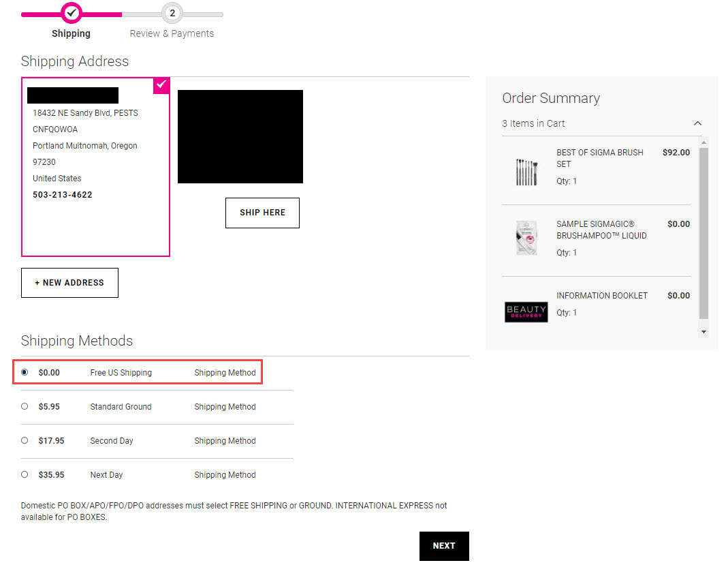
Task: Select the $5.95 Standard Ground radio
Action: [x=25, y=406]
